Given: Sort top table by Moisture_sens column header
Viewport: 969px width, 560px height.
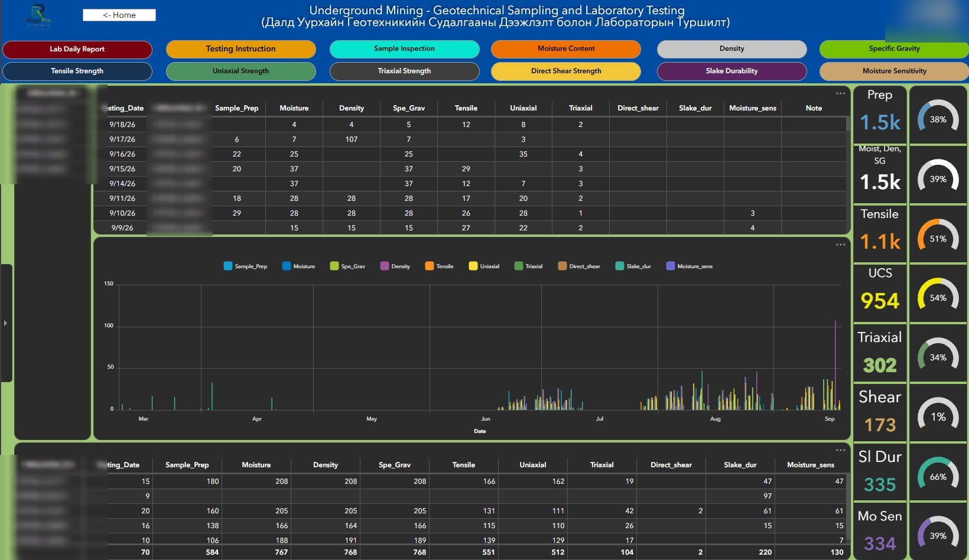Looking at the screenshot, I should tap(753, 108).
